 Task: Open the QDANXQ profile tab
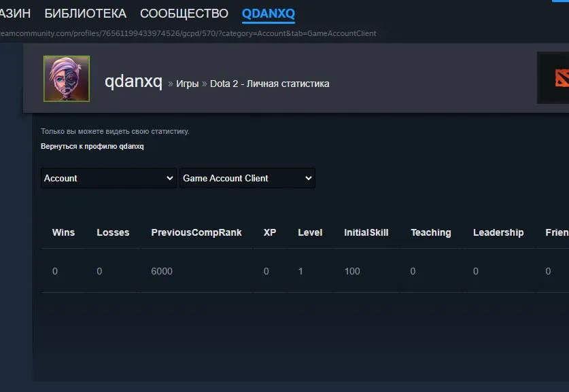(x=268, y=14)
